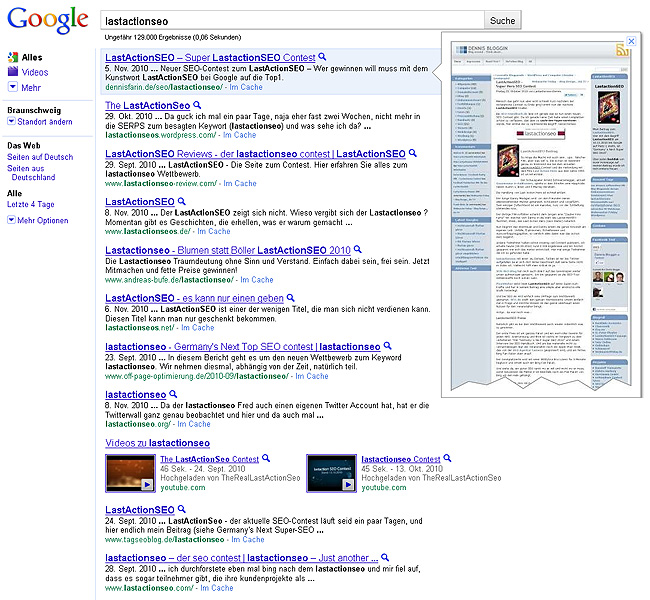Select the 'Alles' search filter

32,57
